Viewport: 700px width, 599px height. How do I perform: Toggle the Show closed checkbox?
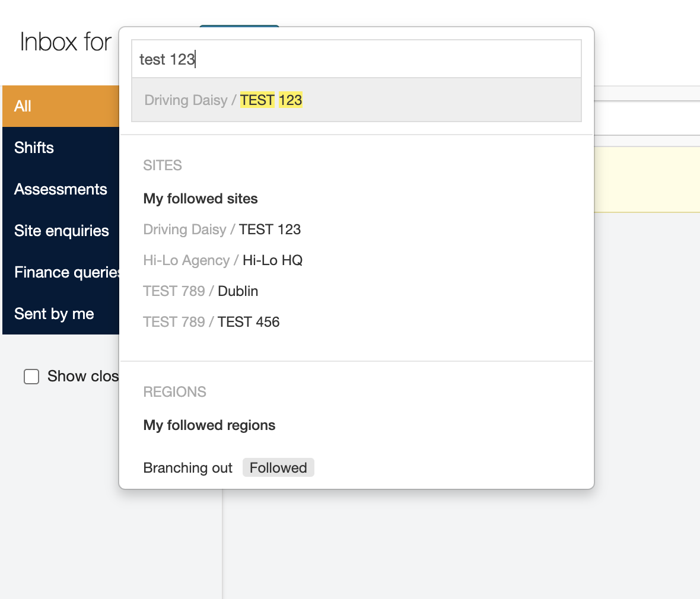(31, 377)
